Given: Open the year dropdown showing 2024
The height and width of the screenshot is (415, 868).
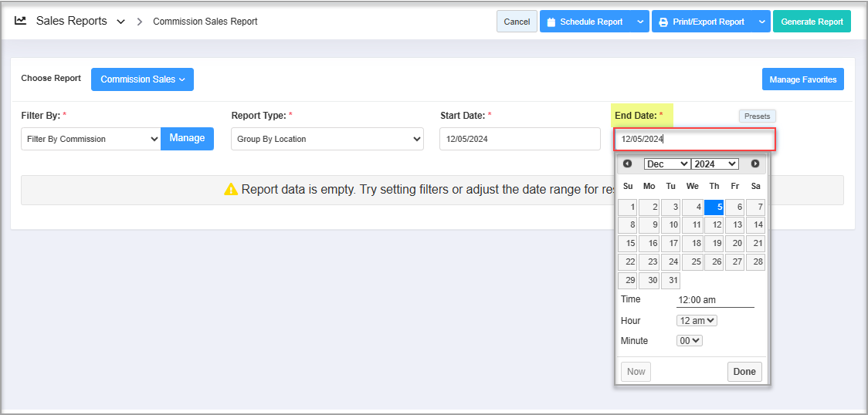Looking at the screenshot, I should click(715, 164).
